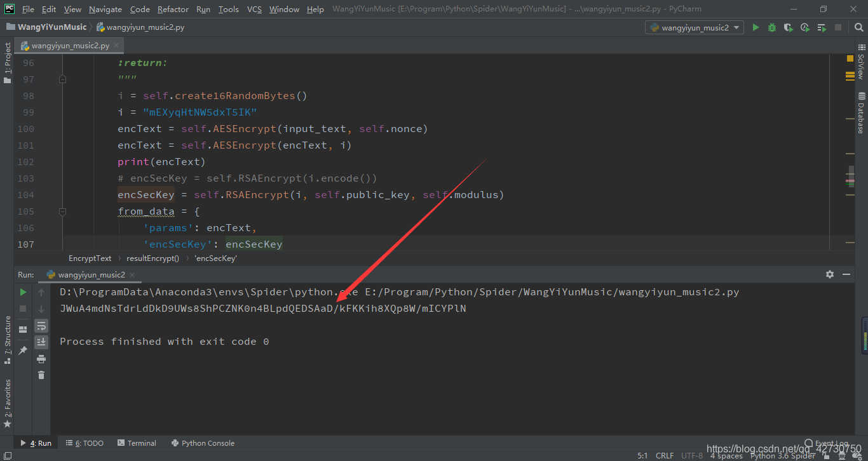Click resultEncrypt() in the breadcrumb bar
Screen dimensions: 868x461
153,258
